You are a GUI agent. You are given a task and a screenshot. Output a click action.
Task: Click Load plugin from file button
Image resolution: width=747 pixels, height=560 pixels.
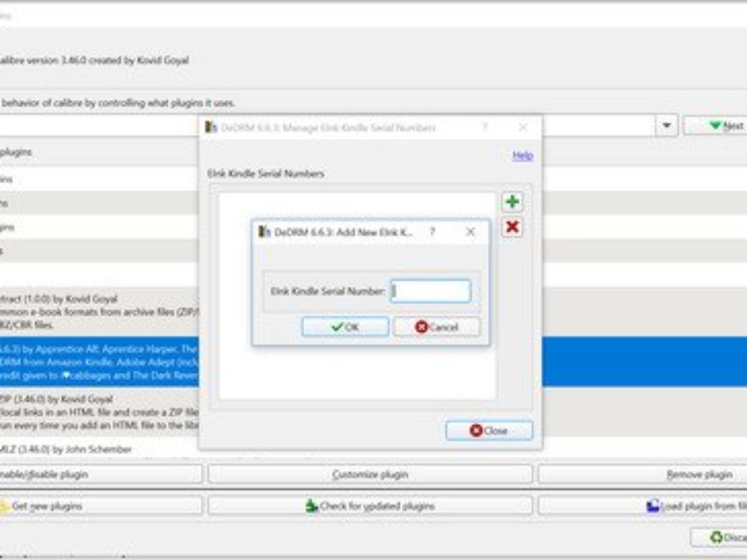[642, 506]
